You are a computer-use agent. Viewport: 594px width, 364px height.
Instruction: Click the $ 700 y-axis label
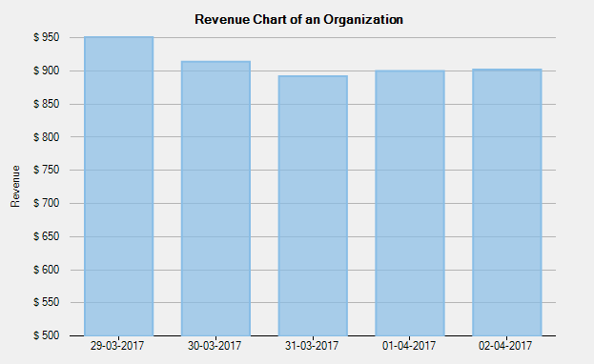(x=46, y=203)
